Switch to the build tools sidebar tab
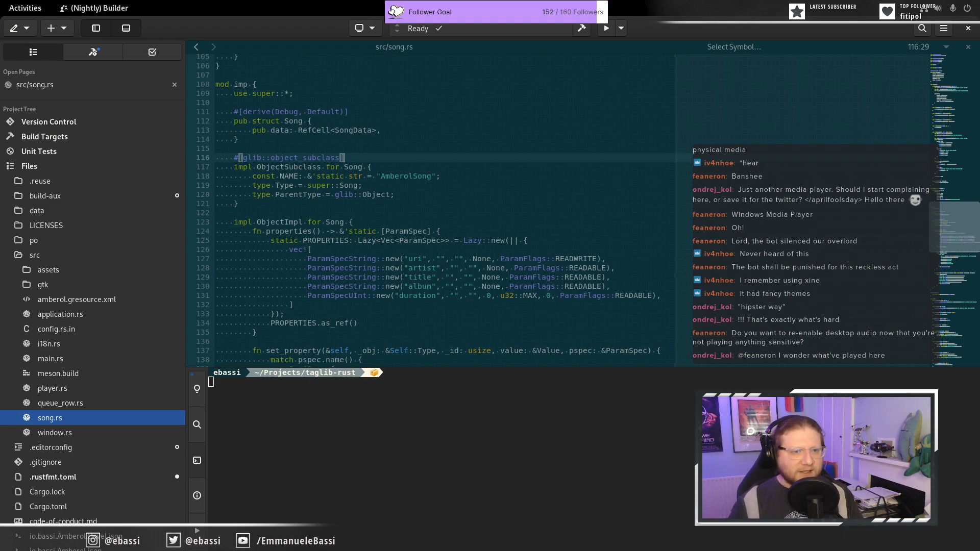This screenshot has height=551, width=980. pyautogui.click(x=93, y=52)
